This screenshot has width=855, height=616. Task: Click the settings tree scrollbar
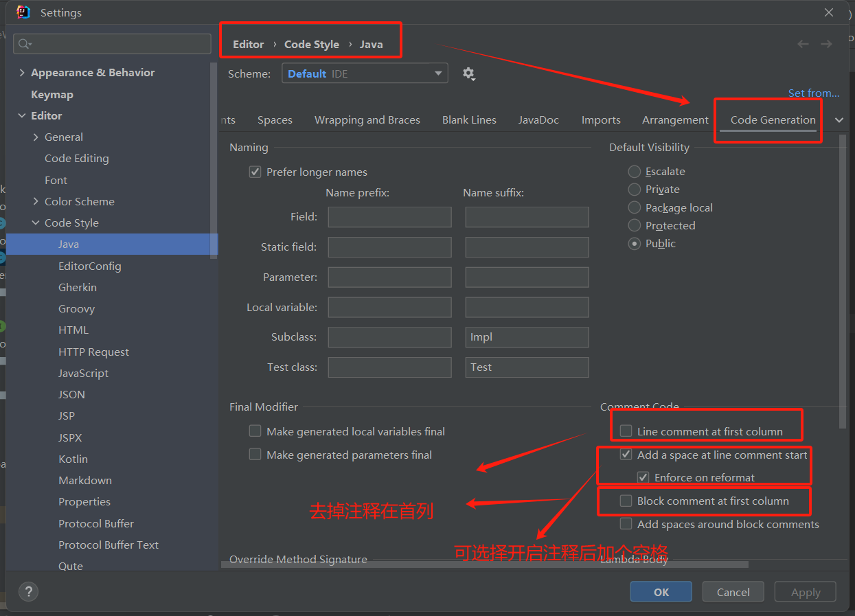[x=214, y=160]
